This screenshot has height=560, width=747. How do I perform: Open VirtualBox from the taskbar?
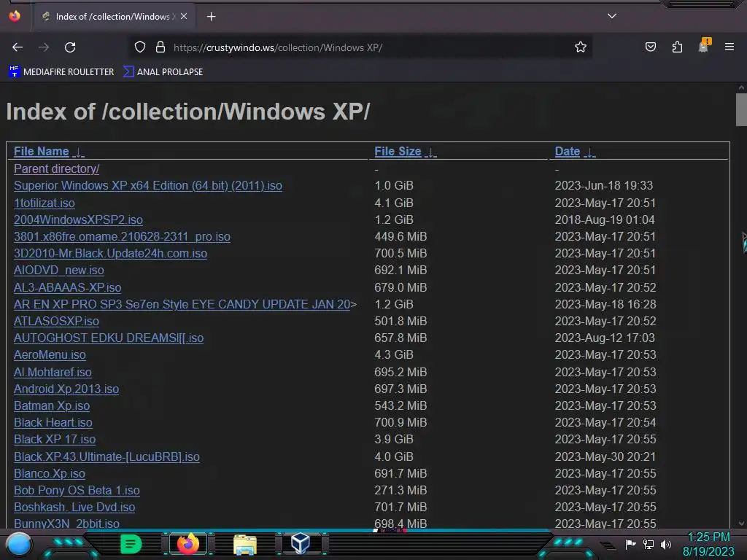click(300, 543)
